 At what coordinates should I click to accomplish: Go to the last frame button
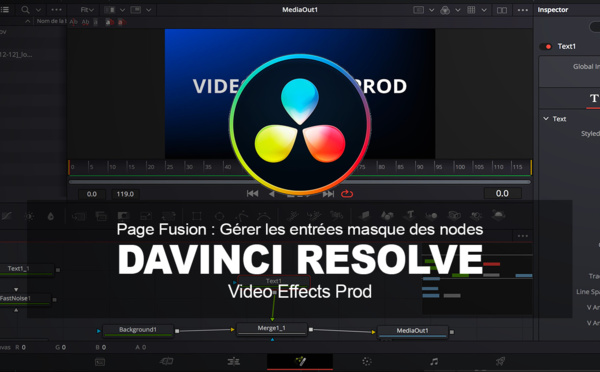click(x=328, y=194)
